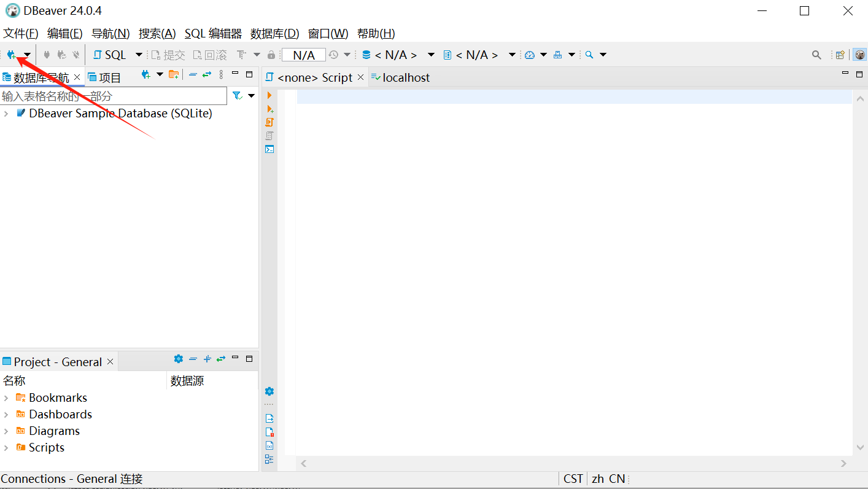Run the execute script icon in editor
This screenshot has height=489, width=868.
coord(269,122)
